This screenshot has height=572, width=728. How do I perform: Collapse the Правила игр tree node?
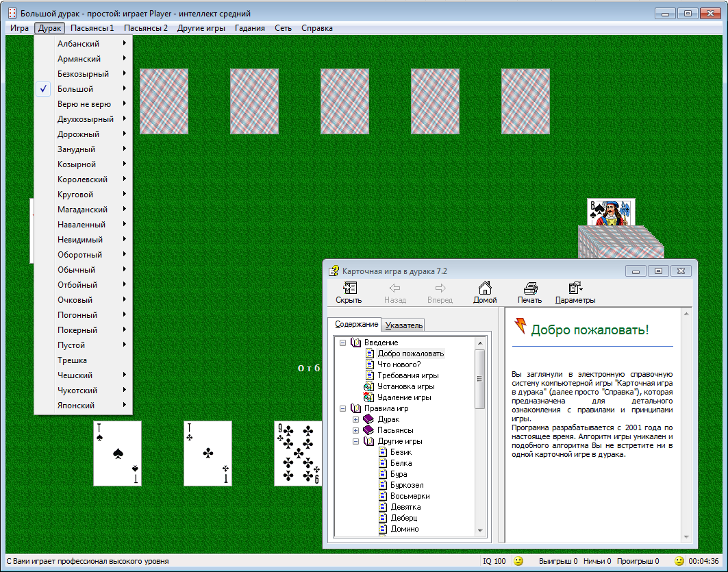pyautogui.click(x=342, y=408)
